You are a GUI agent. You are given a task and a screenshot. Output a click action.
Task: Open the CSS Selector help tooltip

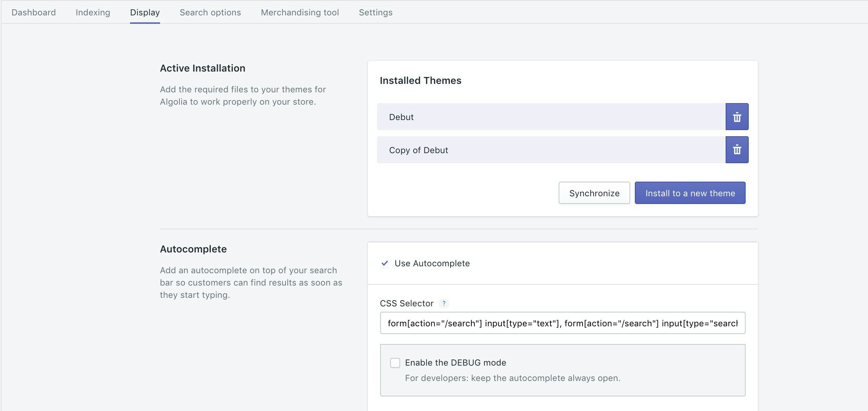coord(444,304)
